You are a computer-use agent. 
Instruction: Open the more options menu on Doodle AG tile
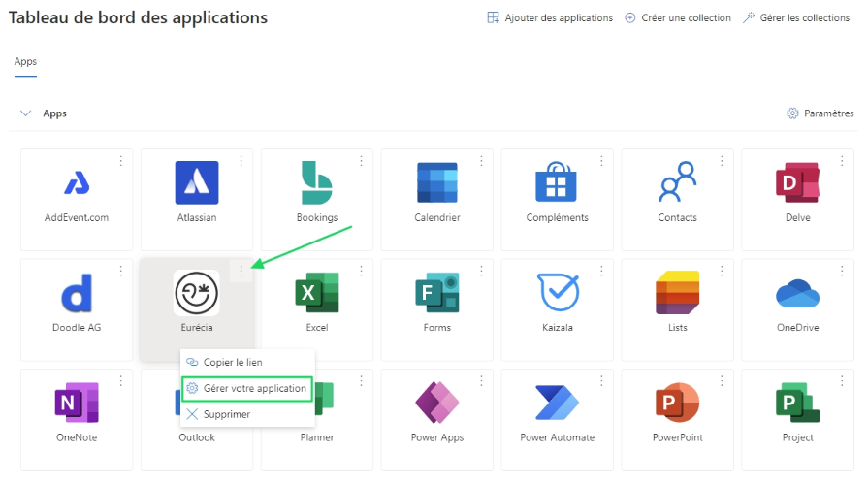click(120, 271)
